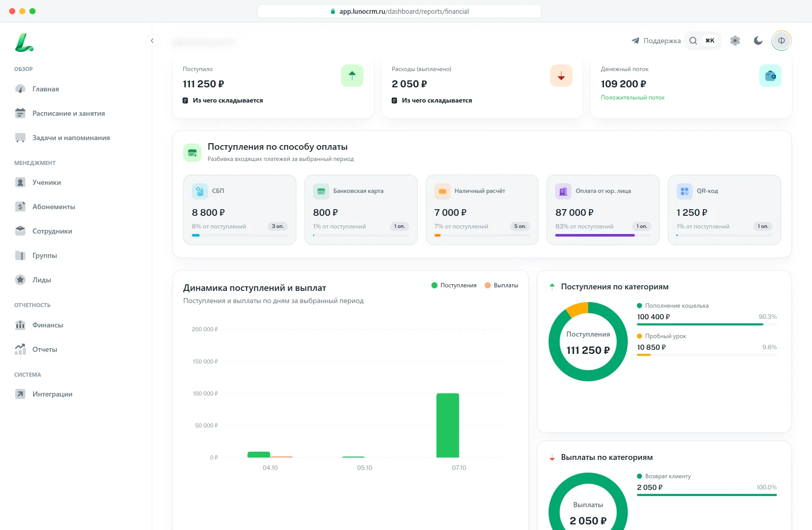Click the Положительный поток status text
Viewport: 812px width, 530px height.
(x=633, y=97)
